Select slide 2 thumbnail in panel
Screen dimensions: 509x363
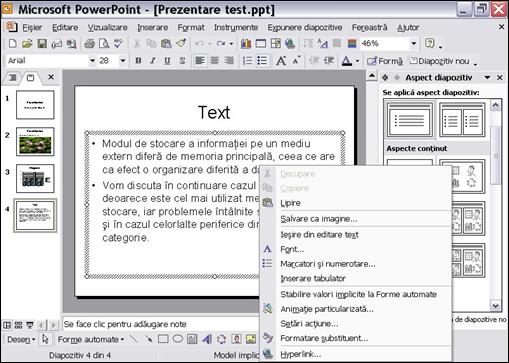point(35,141)
